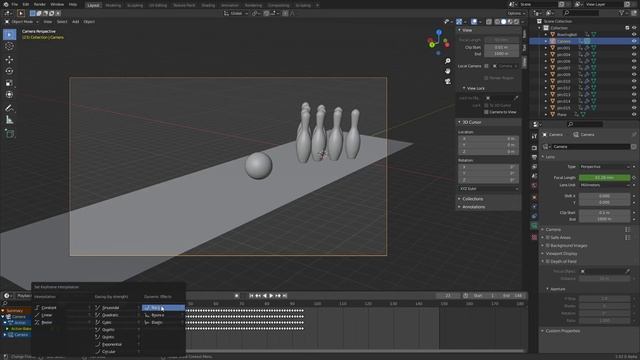Expand the Annotations panel
This screenshot has height=360, width=640.
coord(460,207)
